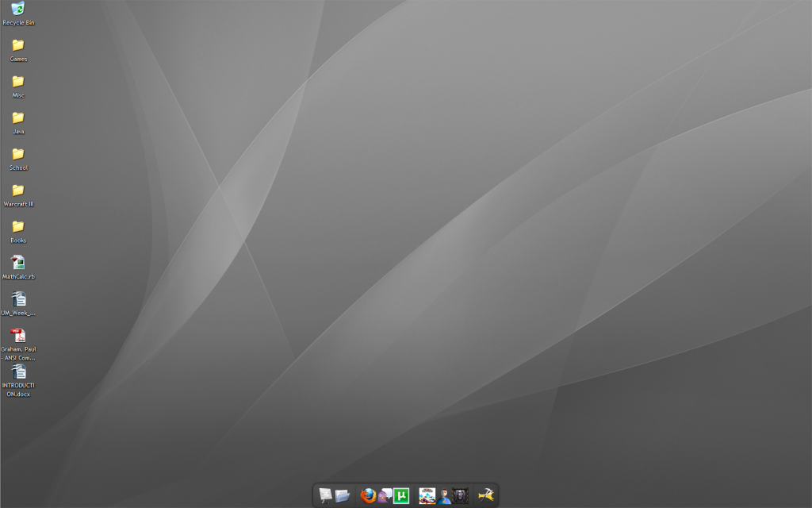The height and width of the screenshot is (508, 812).
Task: Select the Graham, Paul - ANSI Com... PDF
Action: tap(18, 344)
